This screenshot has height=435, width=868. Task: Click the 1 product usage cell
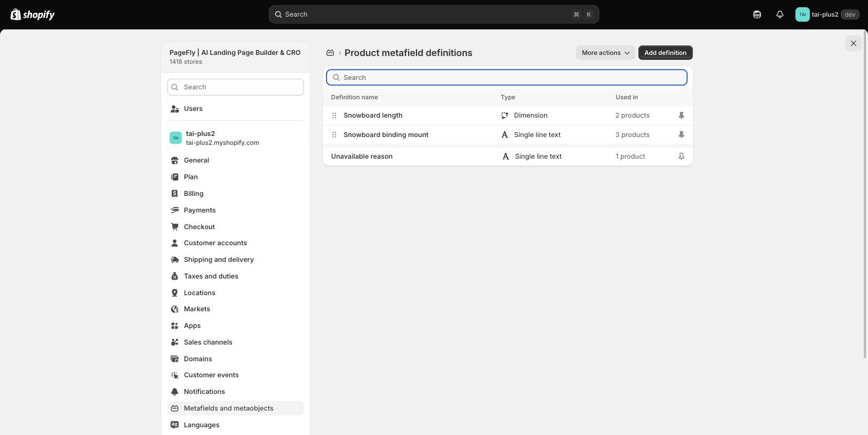(630, 156)
